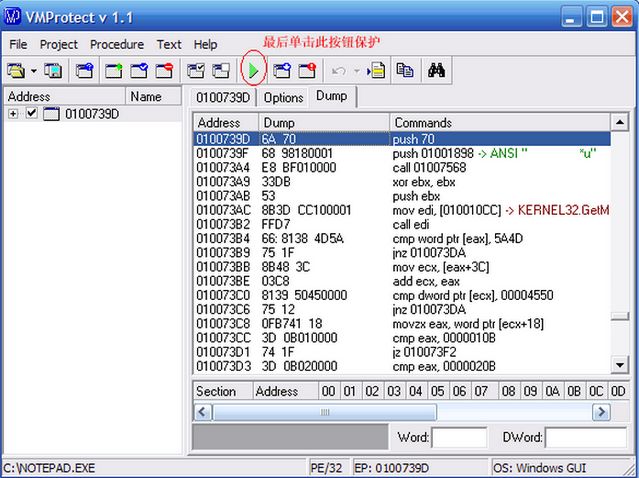Click the binoculars search icon
The image size is (639, 478).
pyautogui.click(x=436, y=70)
